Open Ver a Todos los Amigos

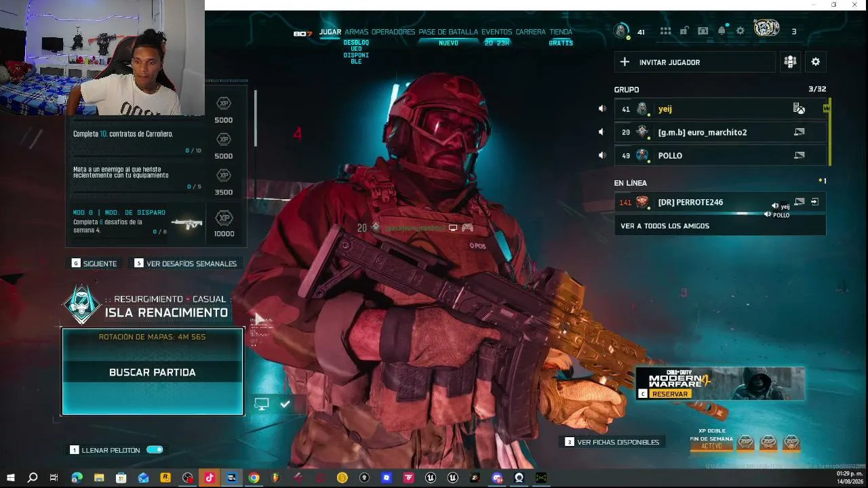coord(720,226)
